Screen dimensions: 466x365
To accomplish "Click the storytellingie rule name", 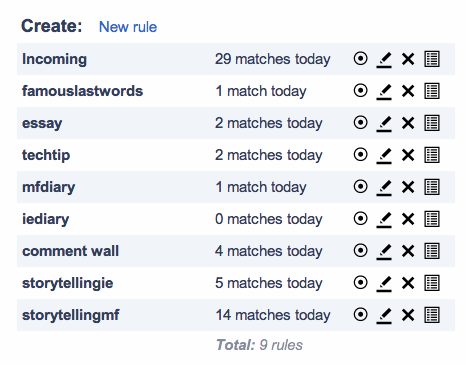I will pyautogui.click(x=68, y=283).
